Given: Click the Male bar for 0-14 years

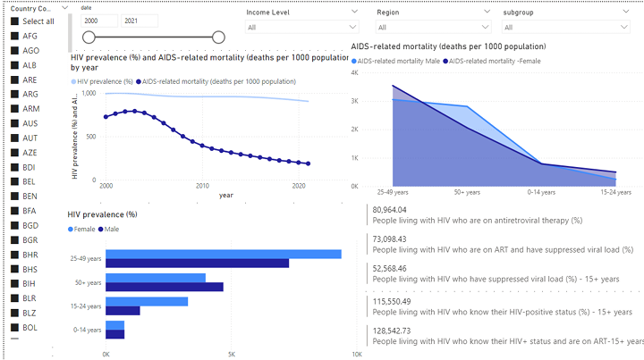Looking at the screenshot, I should (x=115, y=334).
